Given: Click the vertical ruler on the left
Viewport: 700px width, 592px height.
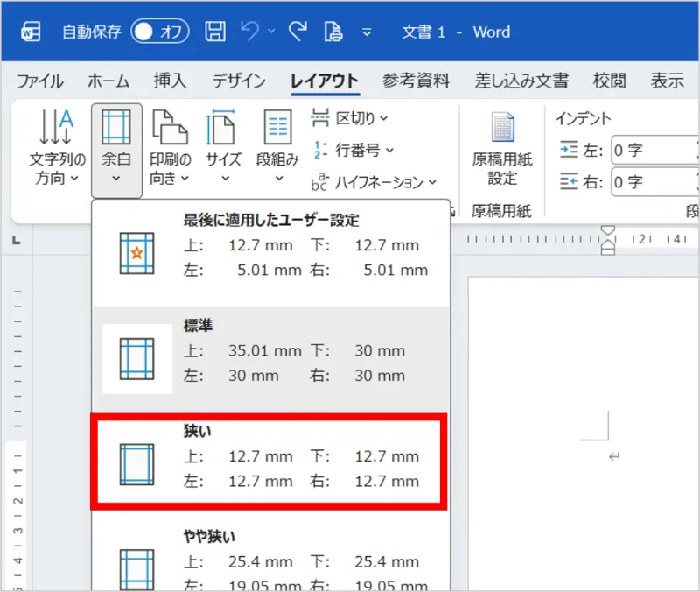Looking at the screenshot, I should tap(17, 423).
